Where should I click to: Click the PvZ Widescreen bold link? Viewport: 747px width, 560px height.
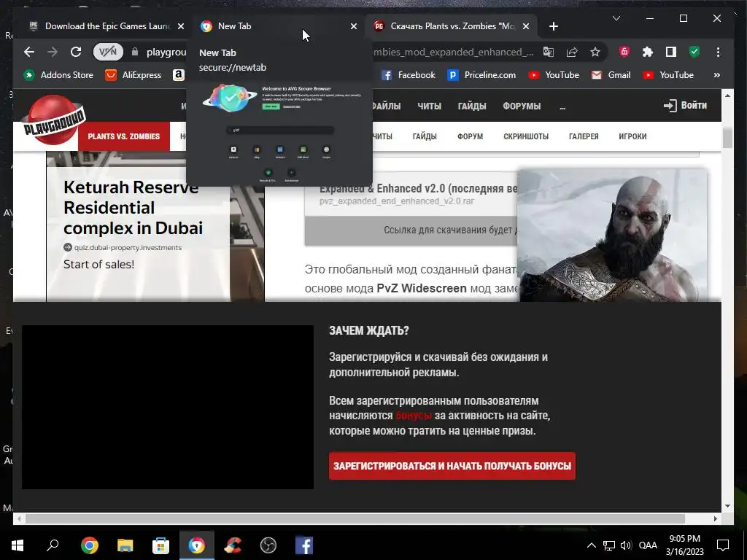click(x=421, y=288)
